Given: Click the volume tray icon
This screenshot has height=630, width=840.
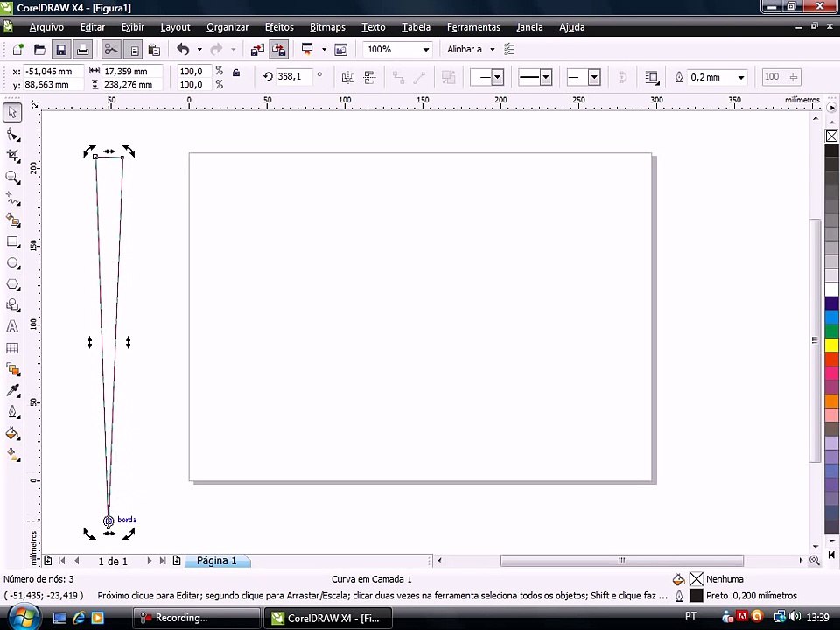Looking at the screenshot, I should (794, 617).
